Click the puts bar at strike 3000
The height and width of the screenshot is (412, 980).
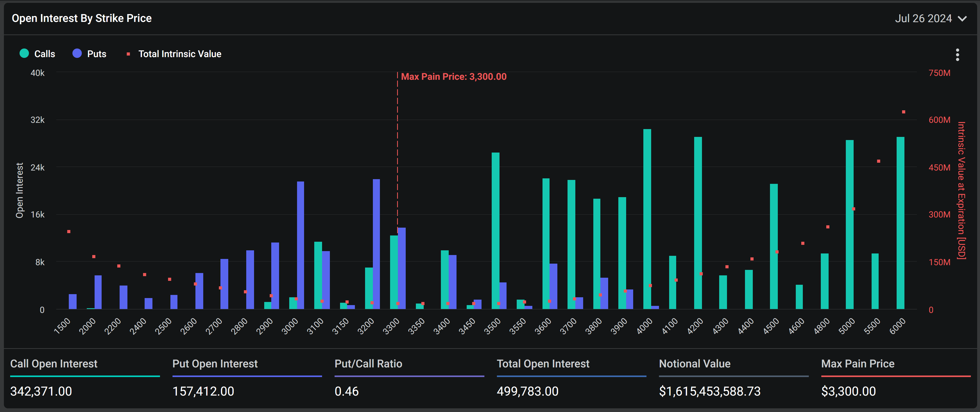pos(300,244)
